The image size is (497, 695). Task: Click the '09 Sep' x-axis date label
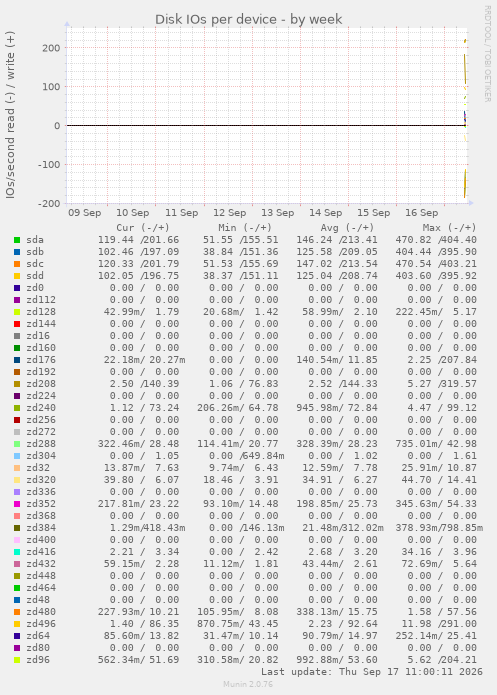click(x=85, y=213)
